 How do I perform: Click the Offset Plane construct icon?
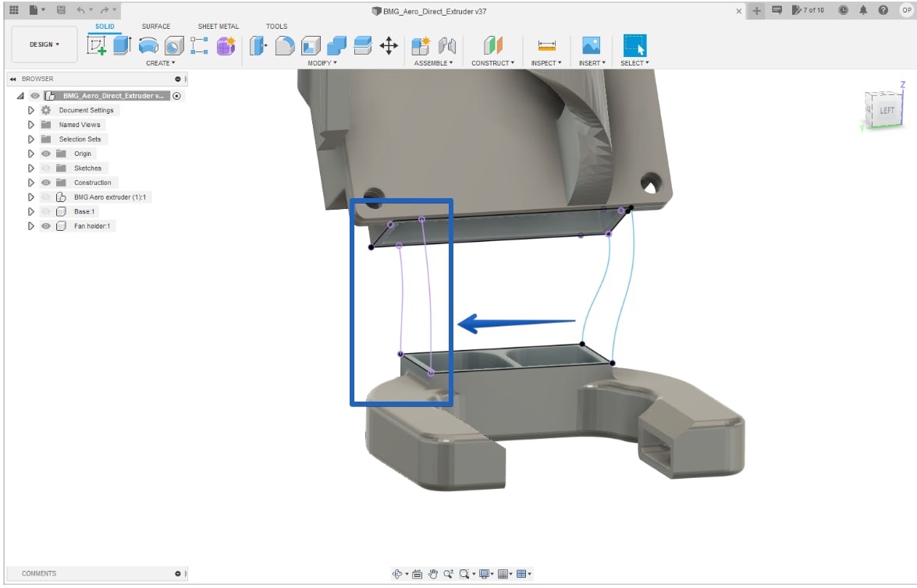pos(493,45)
